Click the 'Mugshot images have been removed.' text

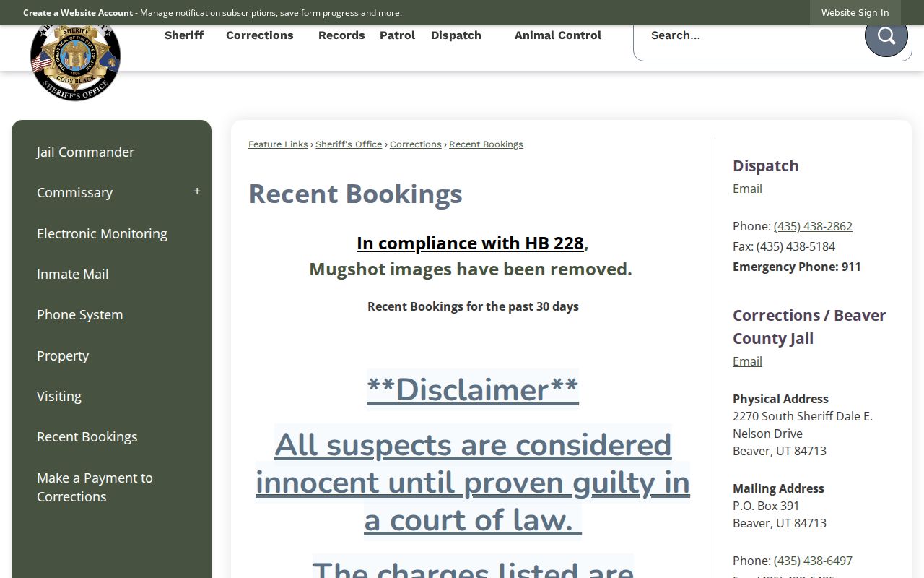coord(471,269)
